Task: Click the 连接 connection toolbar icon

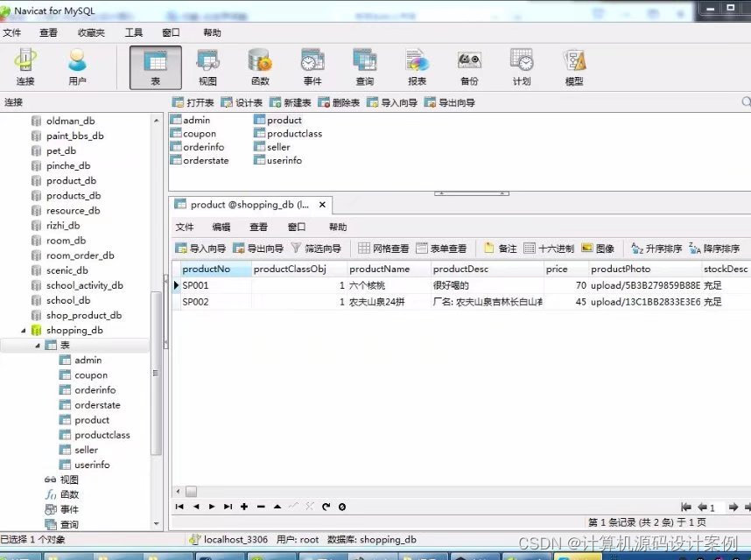Action: 25,67
